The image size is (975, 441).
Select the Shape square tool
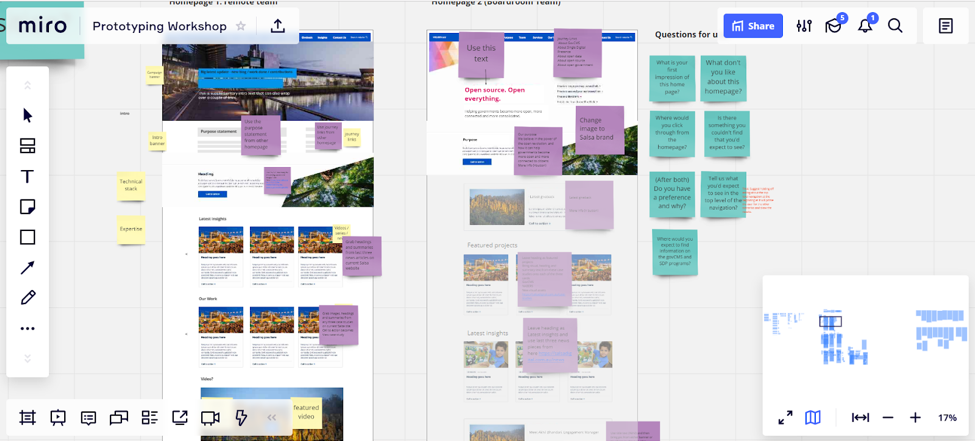(x=28, y=237)
